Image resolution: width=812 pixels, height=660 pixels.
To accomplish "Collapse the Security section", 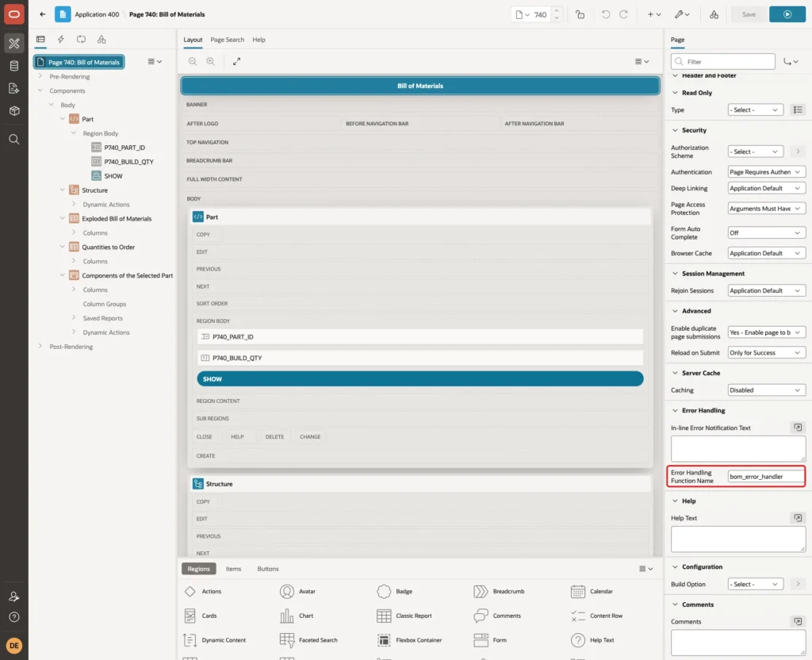I will tap(675, 131).
